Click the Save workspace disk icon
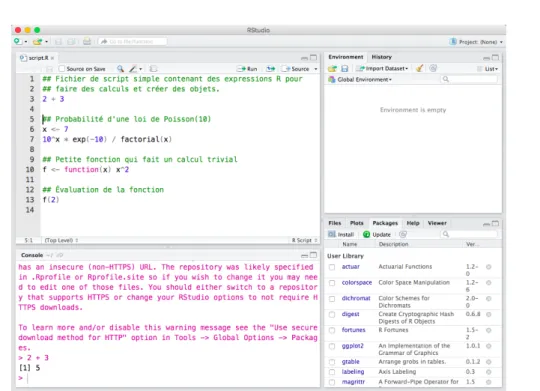The width and height of the screenshot is (540, 391). point(345,69)
